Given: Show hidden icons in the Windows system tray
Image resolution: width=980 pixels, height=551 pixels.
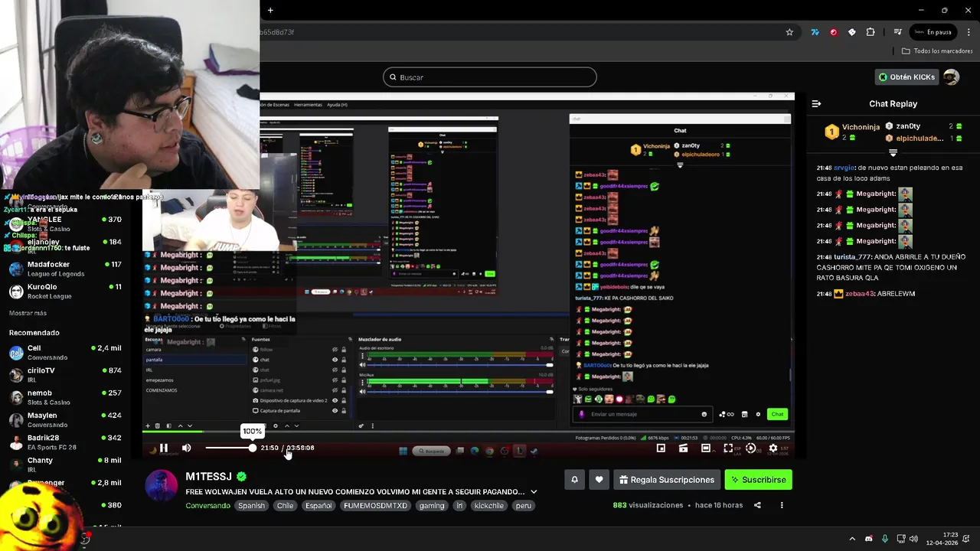Looking at the screenshot, I should coord(851,539).
